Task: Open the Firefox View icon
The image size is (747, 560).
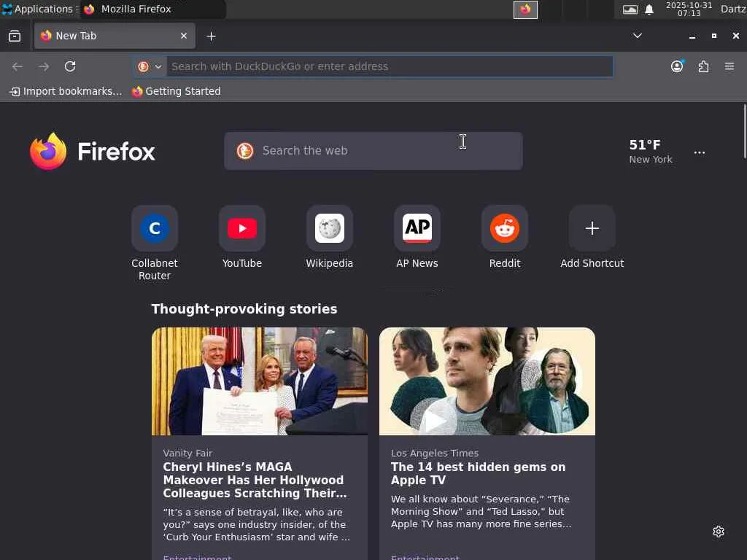Action: point(15,36)
